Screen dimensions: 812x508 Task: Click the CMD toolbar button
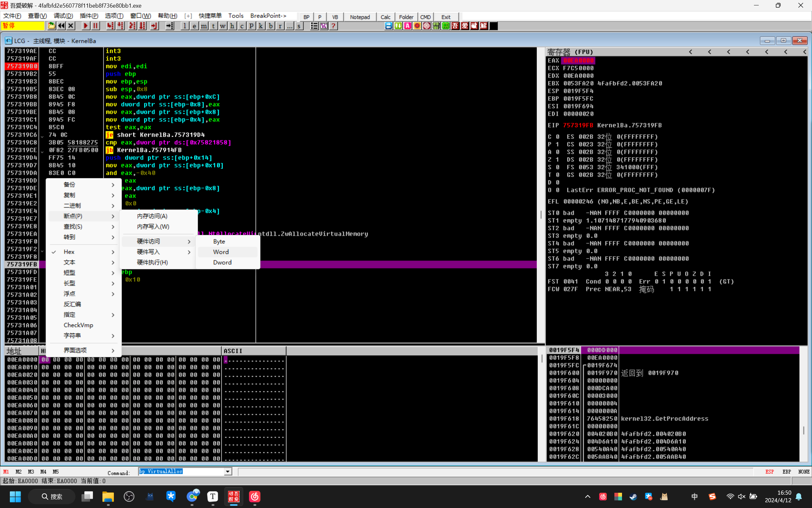click(x=425, y=17)
